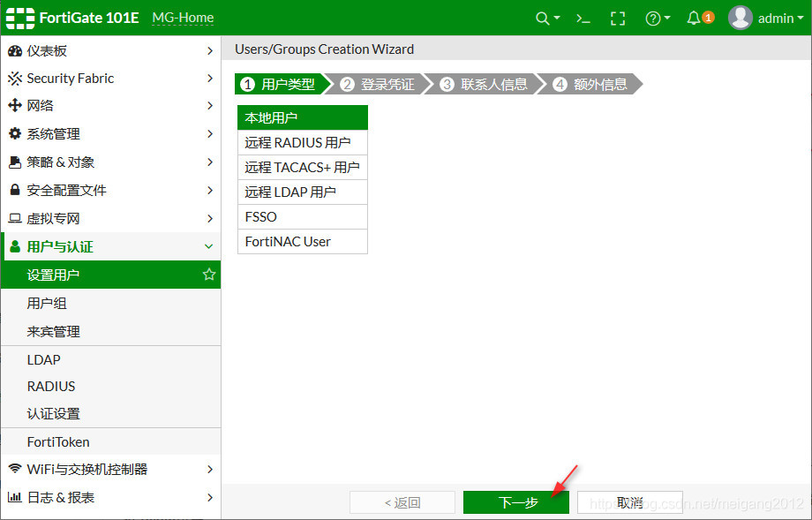Screen dimensions: 812x520
Task: Open the admin account dropdown
Action: (780, 19)
